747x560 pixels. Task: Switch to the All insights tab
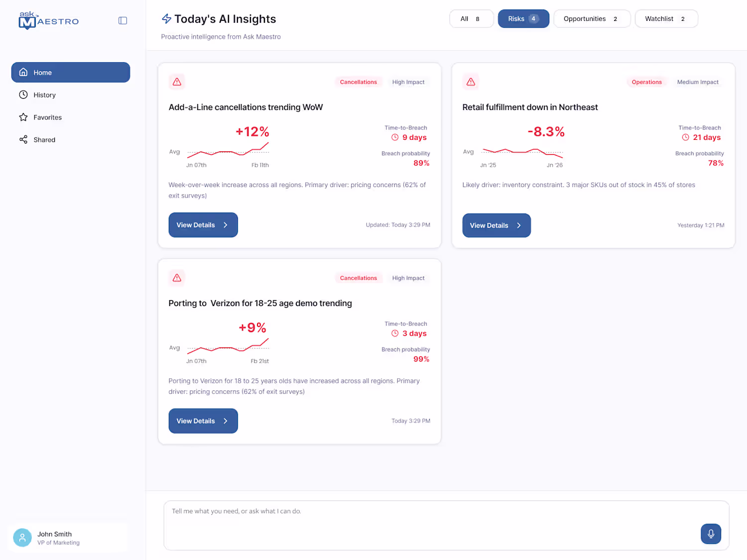(471, 19)
